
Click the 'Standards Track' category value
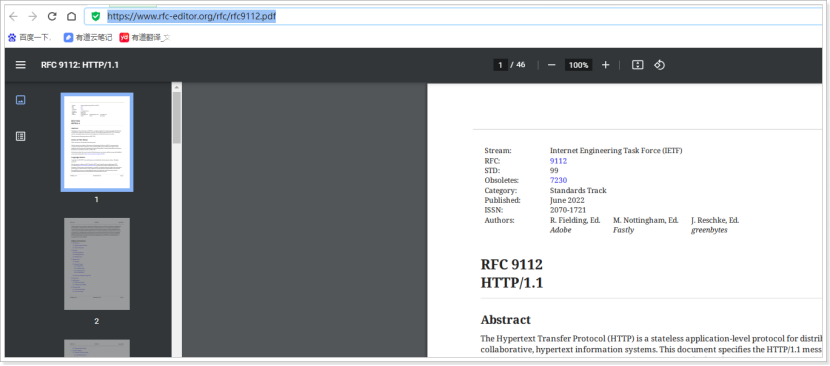pos(578,190)
